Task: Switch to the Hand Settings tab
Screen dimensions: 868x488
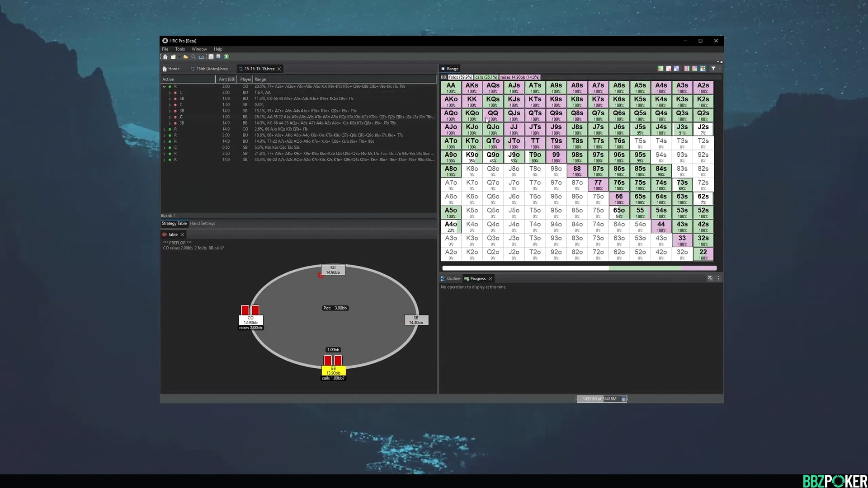Action: tap(202, 223)
